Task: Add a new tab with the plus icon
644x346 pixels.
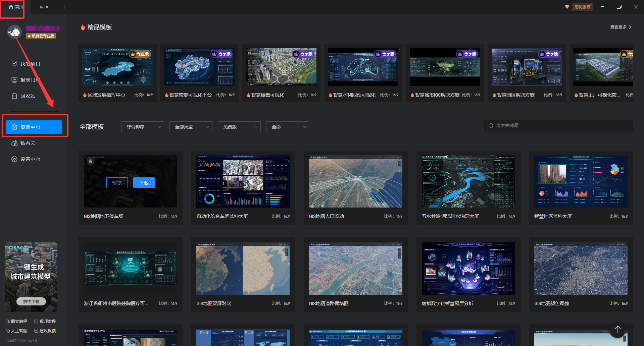Action: [65, 7]
